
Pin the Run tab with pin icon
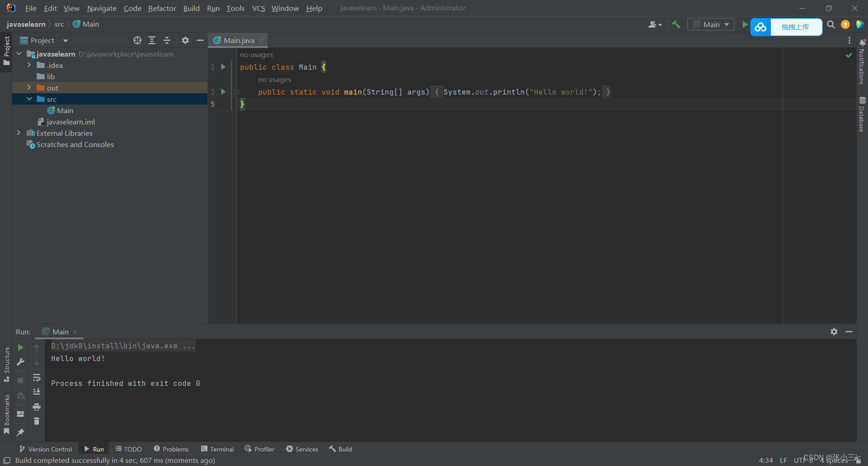click(x=20, y=433)
